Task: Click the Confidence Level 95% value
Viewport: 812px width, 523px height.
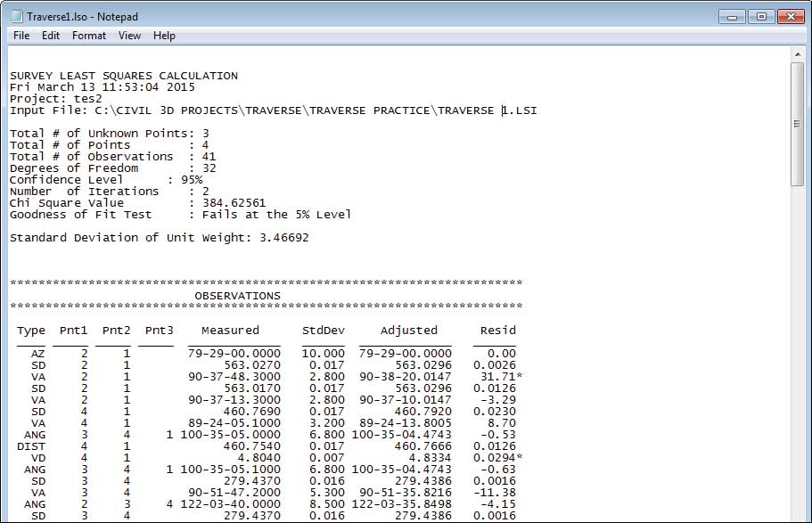Action: coord(192,180)
